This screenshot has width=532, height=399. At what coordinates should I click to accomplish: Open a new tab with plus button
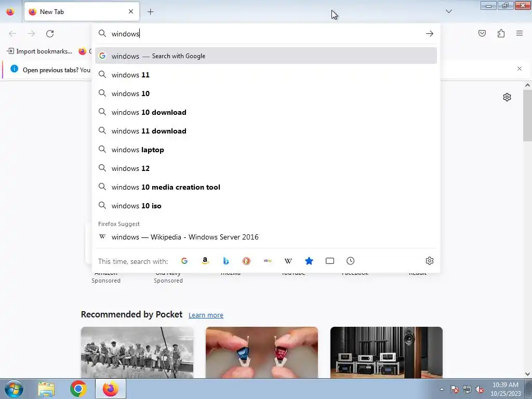150,12
